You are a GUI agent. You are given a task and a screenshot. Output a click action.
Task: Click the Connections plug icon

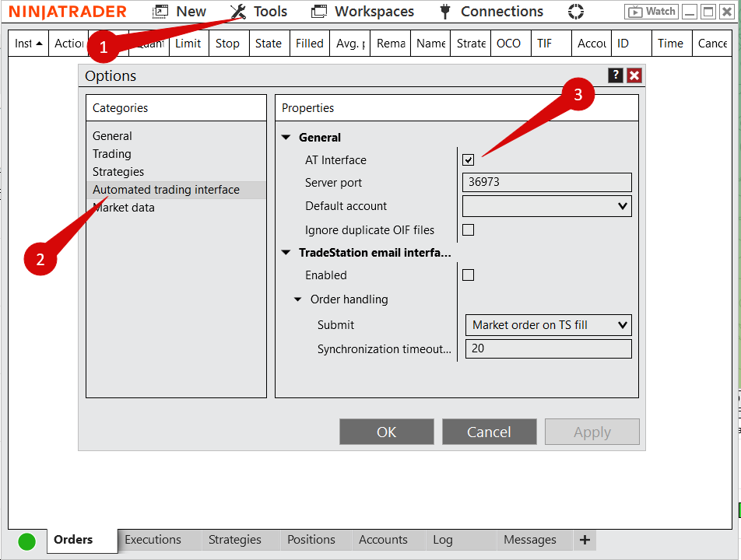[444, 12]
